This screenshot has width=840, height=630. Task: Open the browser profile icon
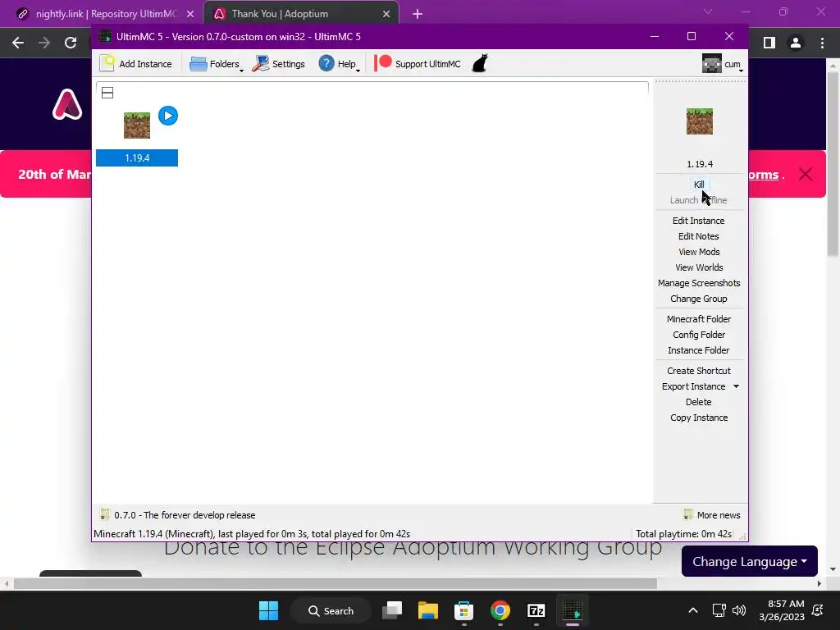click(796, 43)
